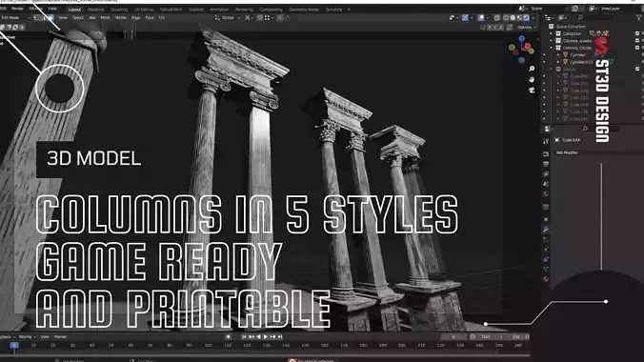644x362 pixels.
Task: Open the timeline Marker menu
Action: [x=60, y=337]
